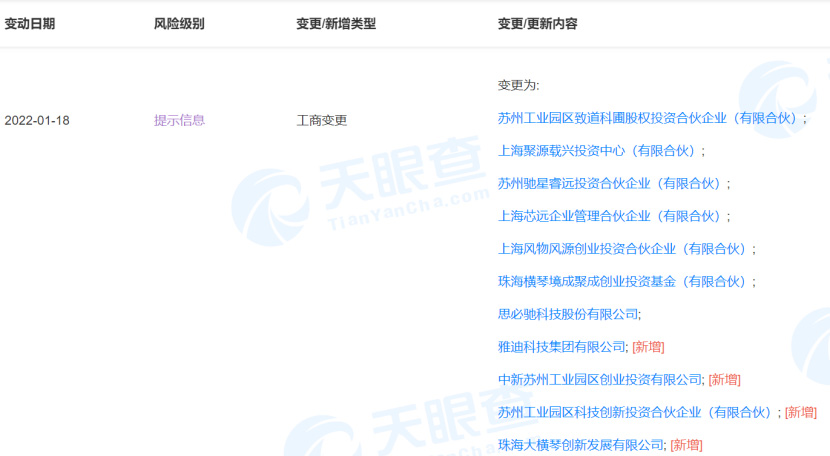The width and height of the screenshot is (830, 456).
Task: Click 上海风物风源创业投资合伙企业 link
Action: [623, 249]
